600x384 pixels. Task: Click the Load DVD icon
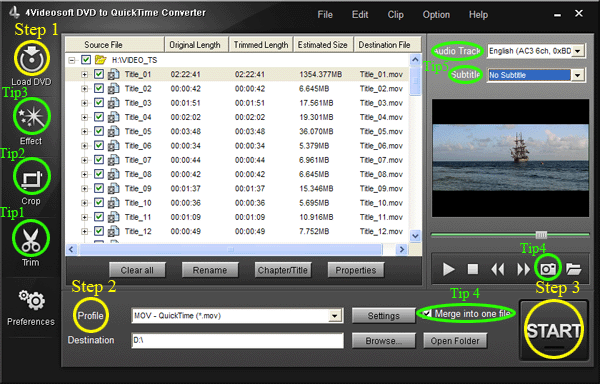32,59
